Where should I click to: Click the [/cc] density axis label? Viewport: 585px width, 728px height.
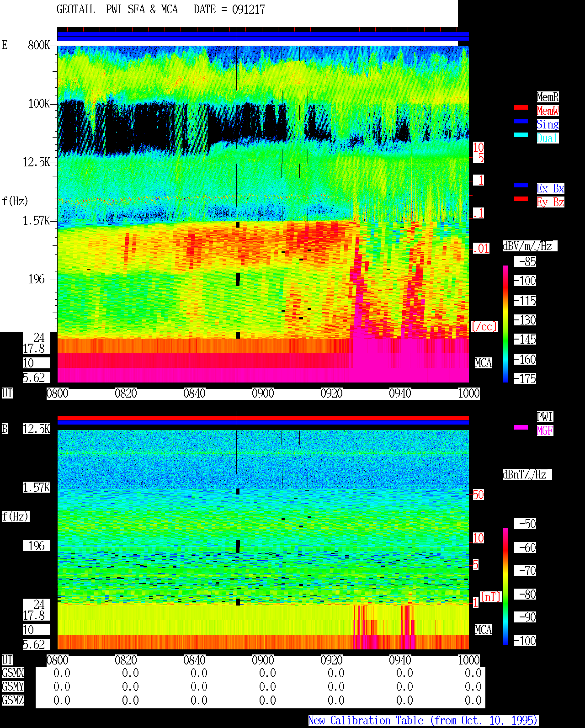pos(484,327)
